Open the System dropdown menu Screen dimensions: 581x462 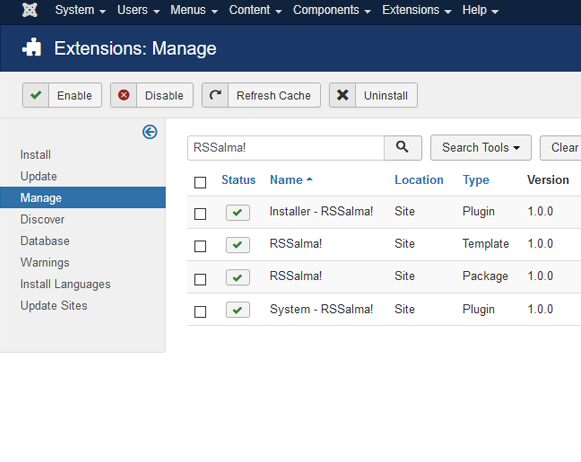pos(80,10)
